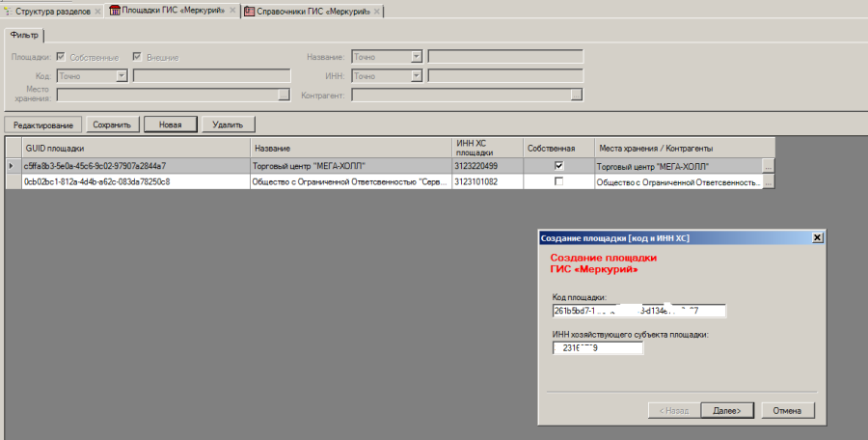Click the «Отмена» button
This screenshot has width=868, height=440.
(x=787, y=411)
